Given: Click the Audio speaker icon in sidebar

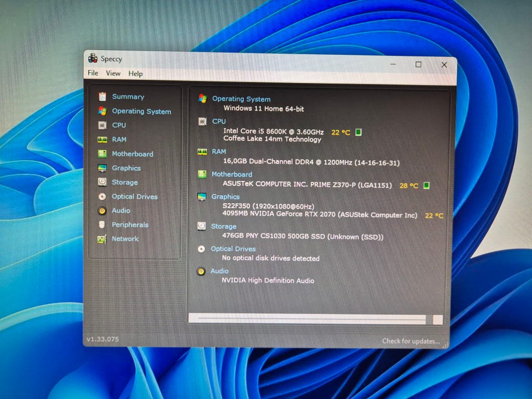Looking at the screenshot, I should (102, 211).
